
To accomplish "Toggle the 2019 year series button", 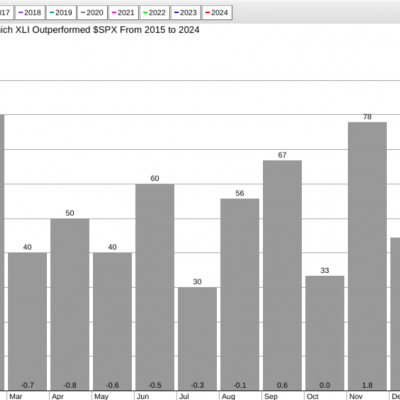I will click(x=61, y=13).
